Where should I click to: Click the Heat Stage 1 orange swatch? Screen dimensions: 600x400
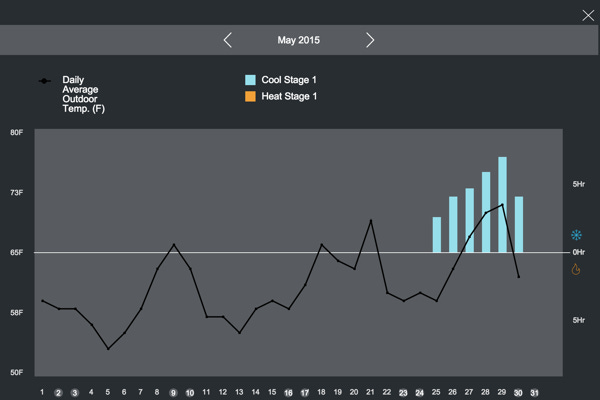coord(250,96)
